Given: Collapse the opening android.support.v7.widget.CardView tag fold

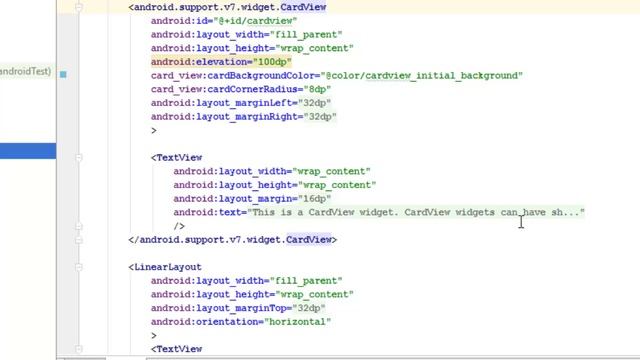Looking at the screenshot, I should click(x=79, y=7).
